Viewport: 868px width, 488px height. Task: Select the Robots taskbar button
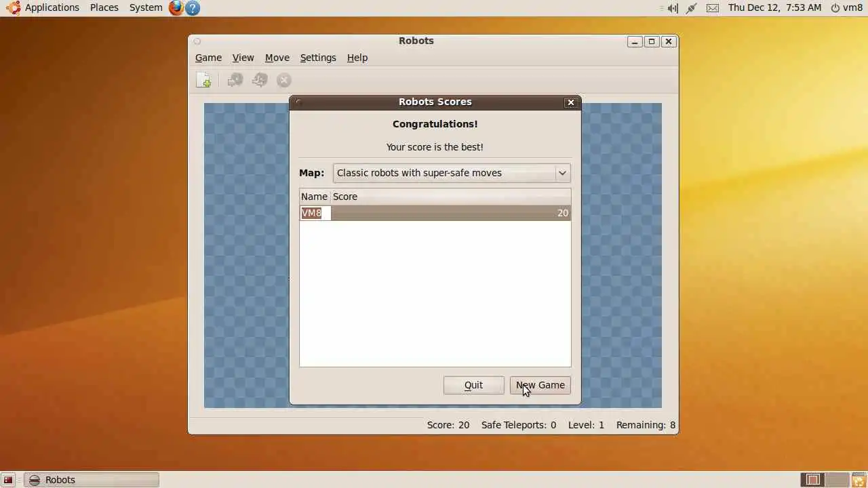[92, 480]
